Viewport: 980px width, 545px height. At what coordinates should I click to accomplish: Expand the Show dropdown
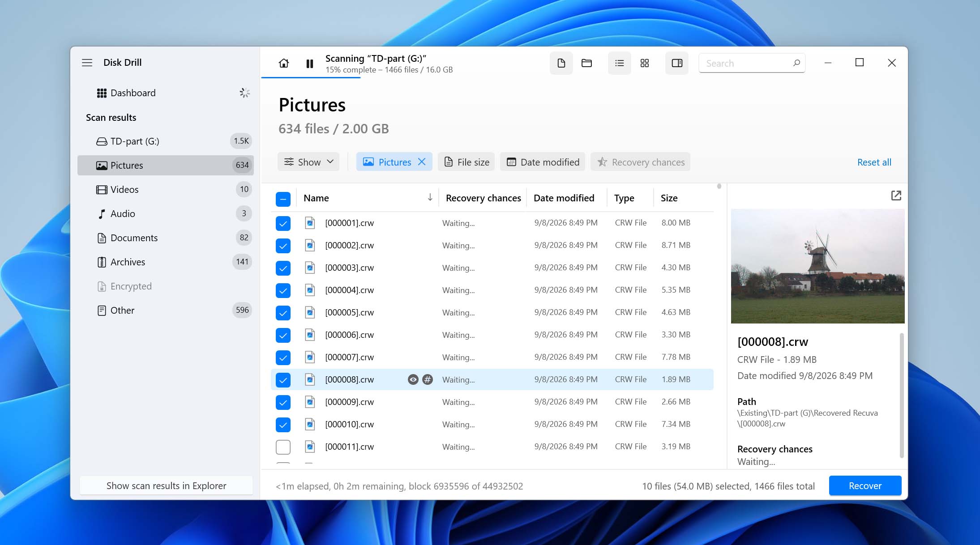(x=308, y=162)
